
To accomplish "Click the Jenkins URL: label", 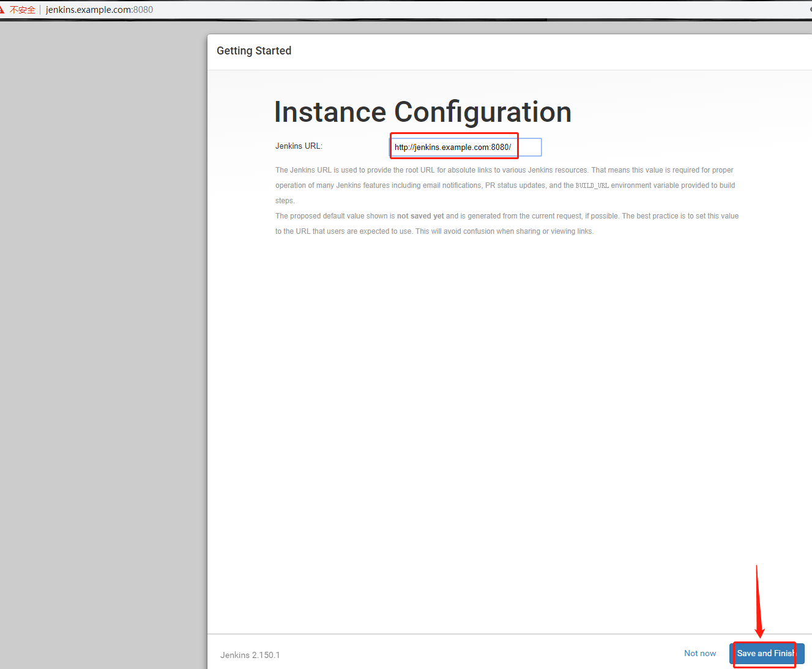I will pos(299,146).
